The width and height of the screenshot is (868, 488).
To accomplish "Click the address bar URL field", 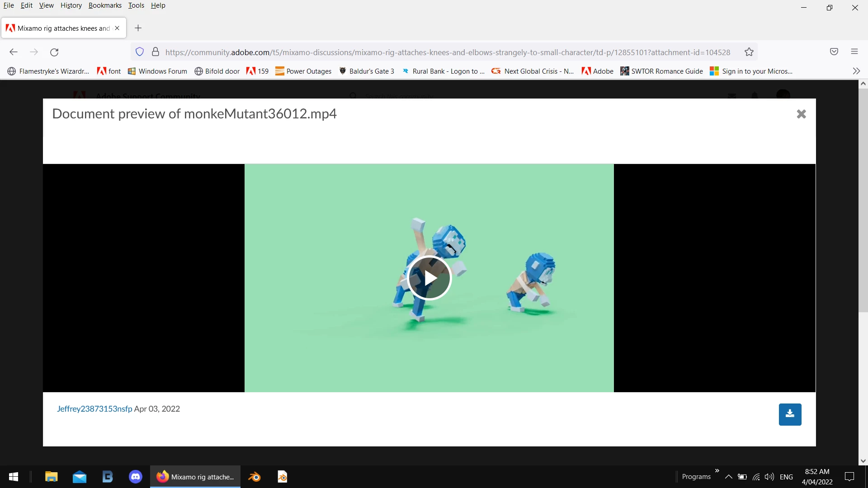I will point(447,52).
